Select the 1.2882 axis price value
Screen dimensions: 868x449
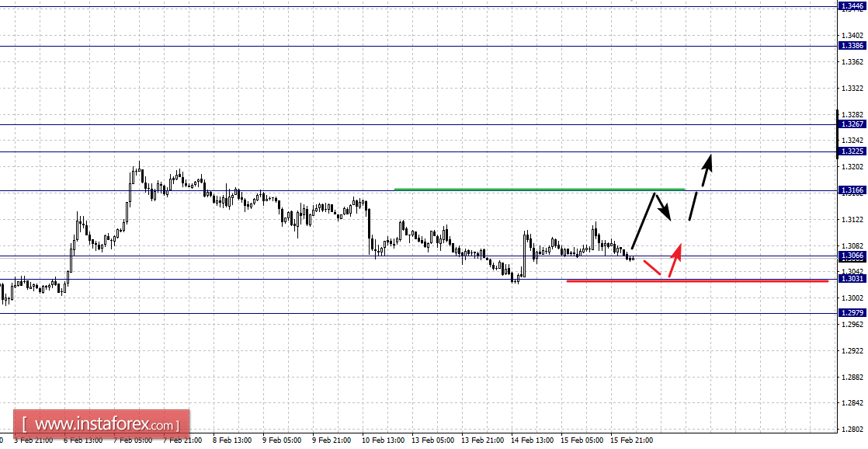point(852,377)
